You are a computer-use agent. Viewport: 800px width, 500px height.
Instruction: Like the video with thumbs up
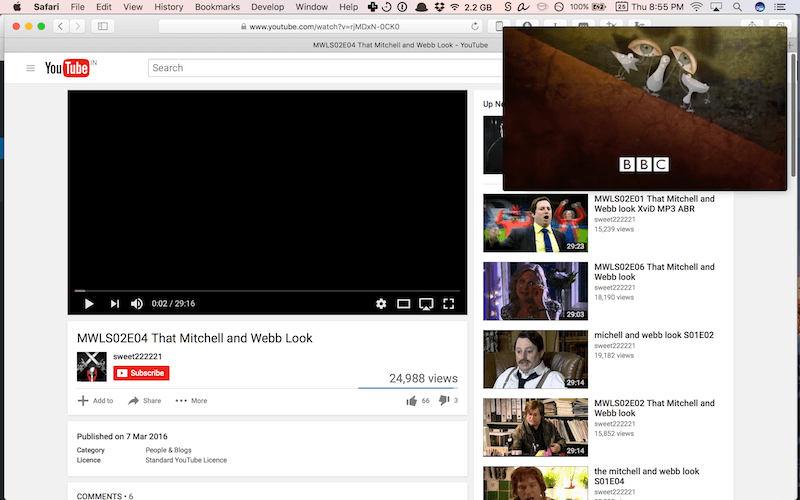click(x=411, y=400)
